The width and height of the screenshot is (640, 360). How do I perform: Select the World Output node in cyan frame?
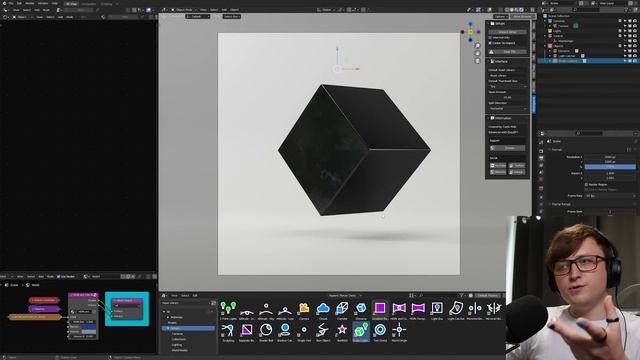[127, 308]
